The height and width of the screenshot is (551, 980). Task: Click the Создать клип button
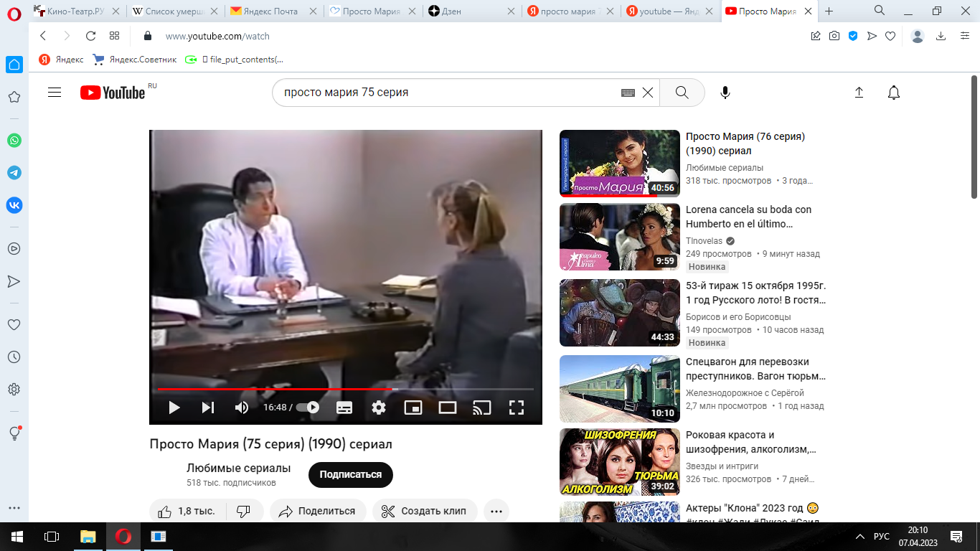(425, 511)
